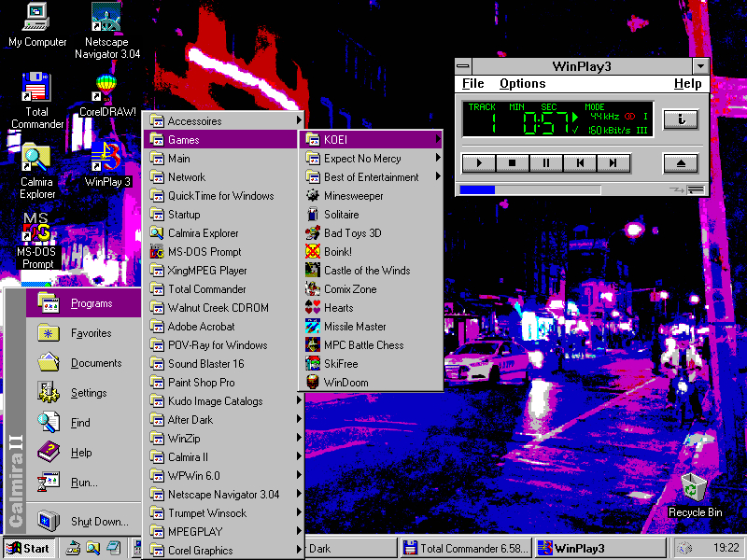Viewport: 747px width, 560px height.
Task: Expand the KOEI submenu
Action: pyautogui.click(x=370, y=140)
